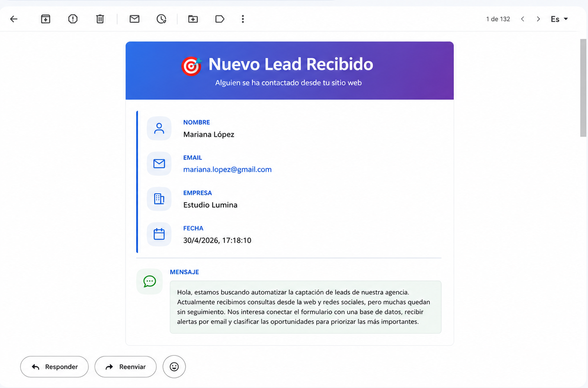Image resolution: width=588 pixels, height=388 pixels.
Task: Go to the older email arrow
Action: [x=538, y=19]
